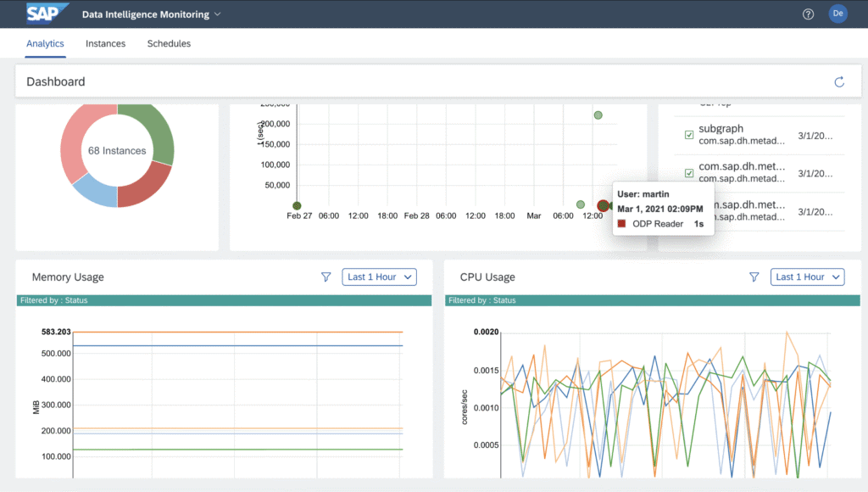
Task: Click the green data point at Feb 27
Action: point(297,205)
